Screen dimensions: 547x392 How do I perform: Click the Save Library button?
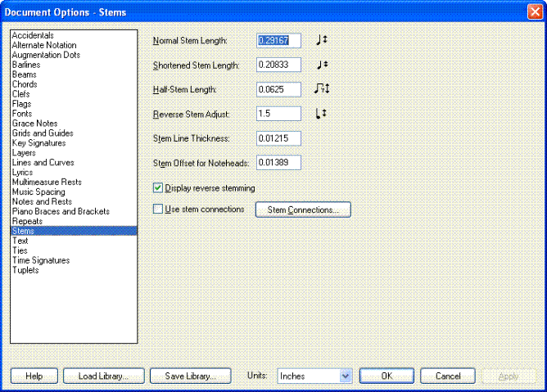click(x=190, y=376)
